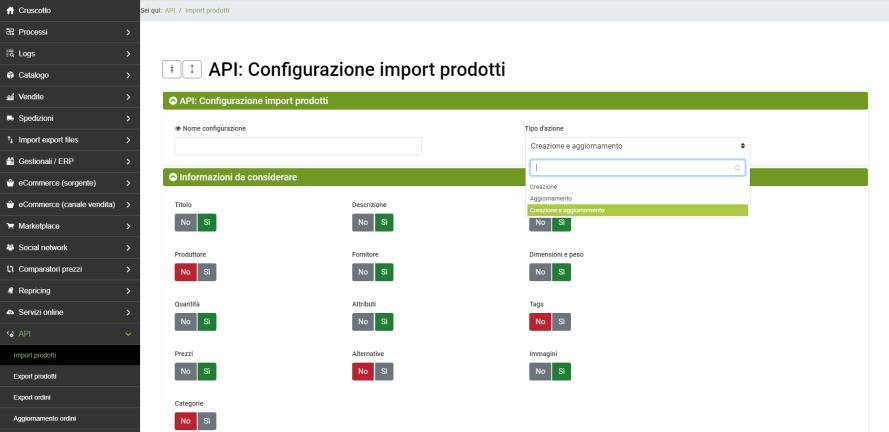889x432 pixels.
Task: Expand the Spedizioni menu chevron
Action: 129,118
